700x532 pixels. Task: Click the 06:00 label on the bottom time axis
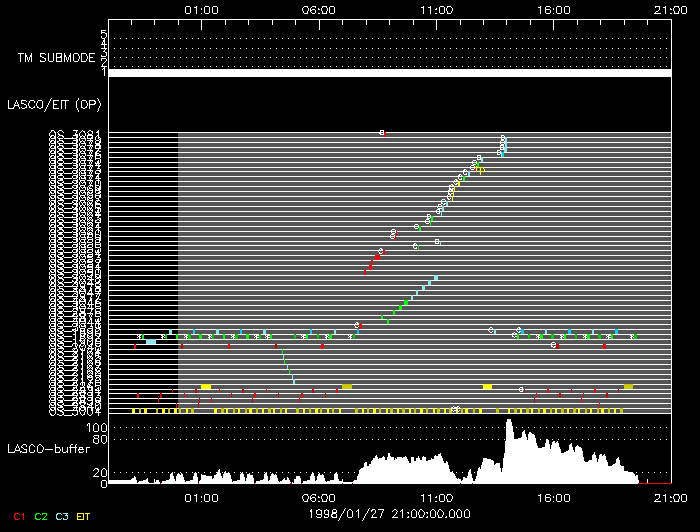click(x=318, y=498)
